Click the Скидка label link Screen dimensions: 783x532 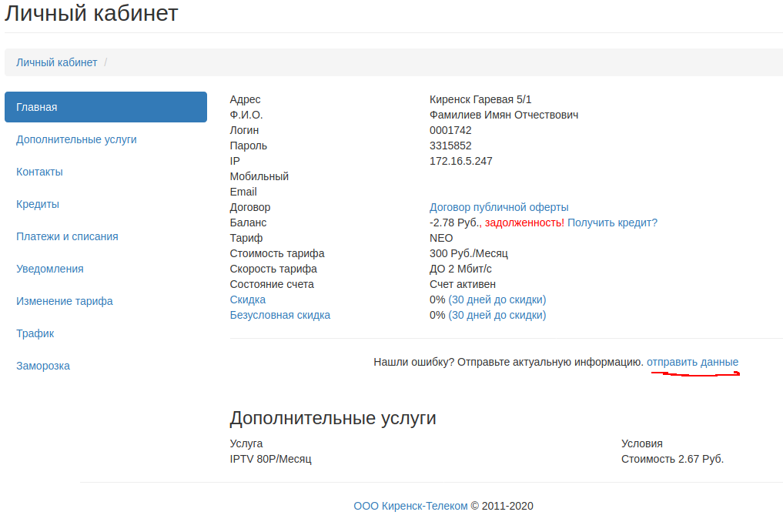[x=247, y=299]
